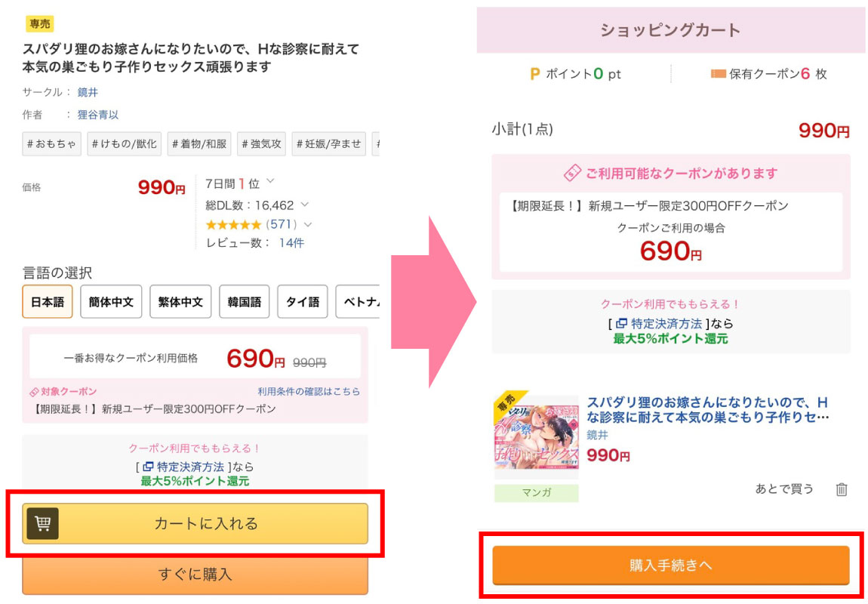Click the 対象クーポン tag icon

(34, 392)
